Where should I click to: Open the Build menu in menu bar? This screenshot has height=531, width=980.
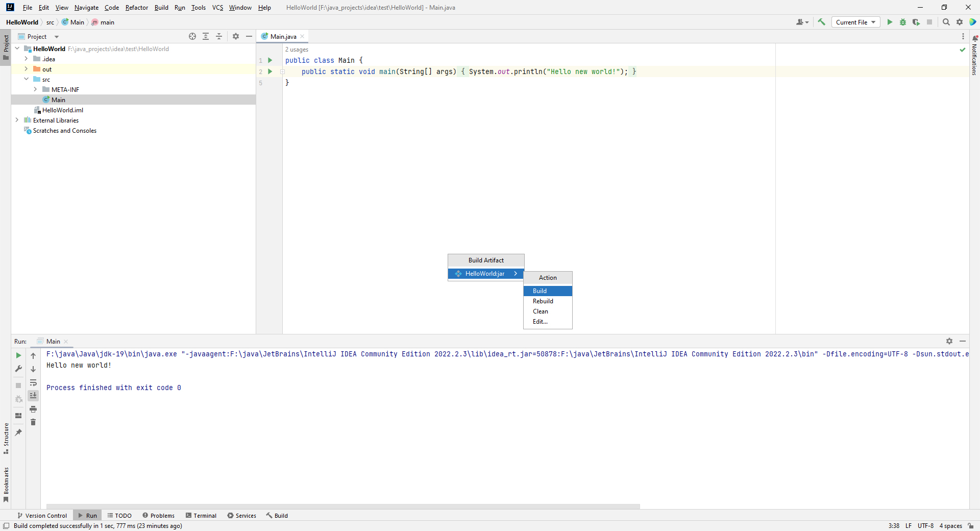coord(161,8)
